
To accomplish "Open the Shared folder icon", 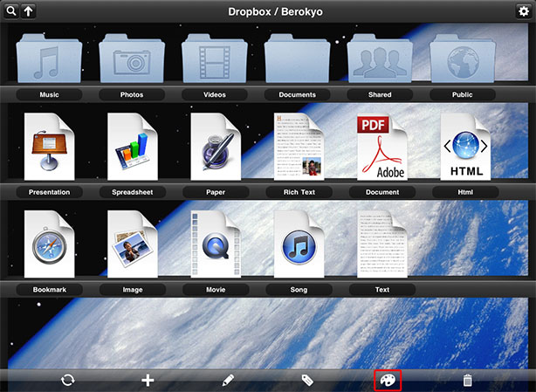I will click(380, 58).
